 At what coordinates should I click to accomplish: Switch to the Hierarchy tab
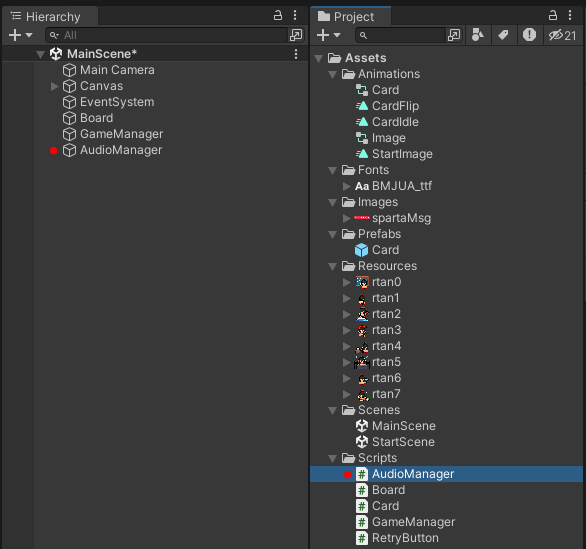click(x=50, y=16)
